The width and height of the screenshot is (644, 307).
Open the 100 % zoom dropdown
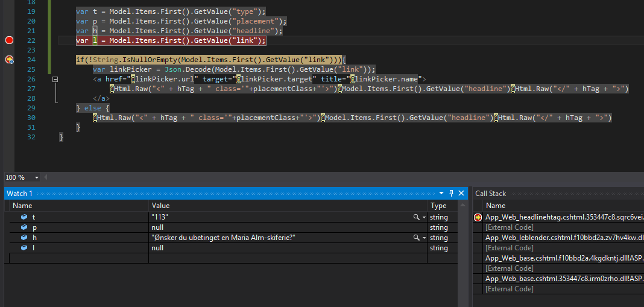click(x=37, y=177)
